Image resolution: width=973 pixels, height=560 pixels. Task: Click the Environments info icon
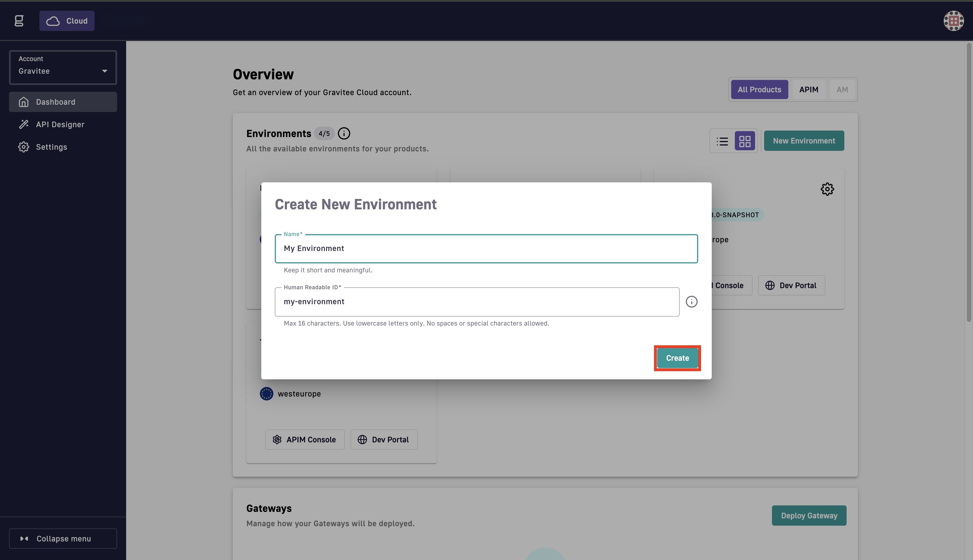[x=343, y=133]
